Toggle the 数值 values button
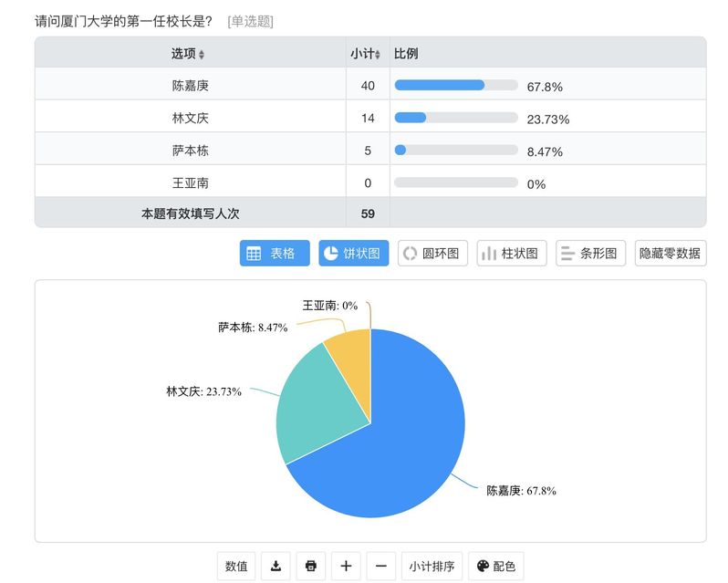728x583 pixels. pyautogui.click(x=236, y=566)
